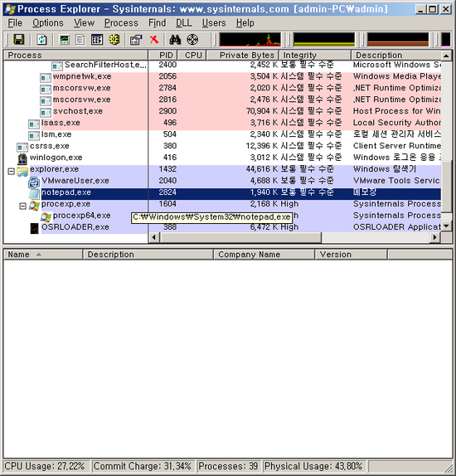This screenshot has width=456, height=476.
Task: Click the binoculars Find Handle icon
Action: [x=175, y=40]
